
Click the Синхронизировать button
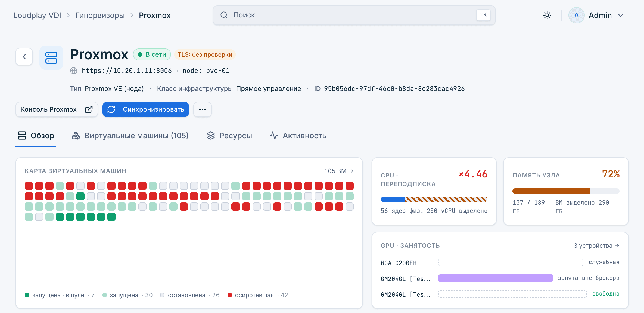click(146, 109)
